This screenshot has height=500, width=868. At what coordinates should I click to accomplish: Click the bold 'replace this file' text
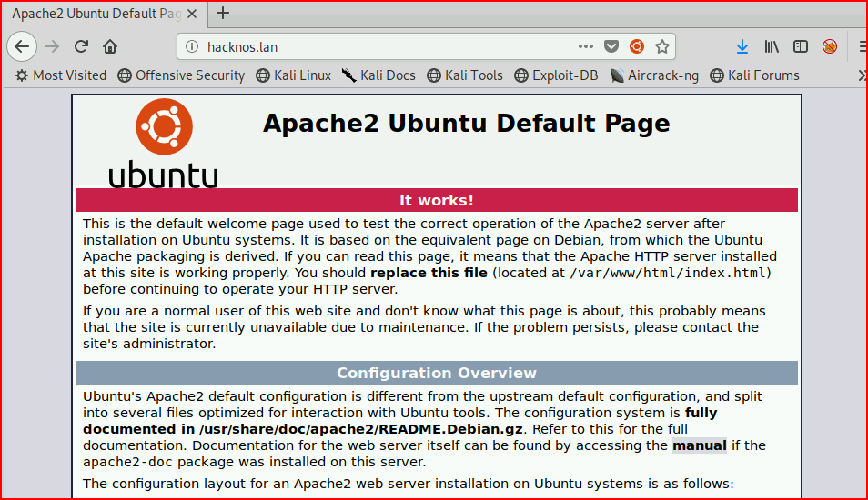coord(429,273)
